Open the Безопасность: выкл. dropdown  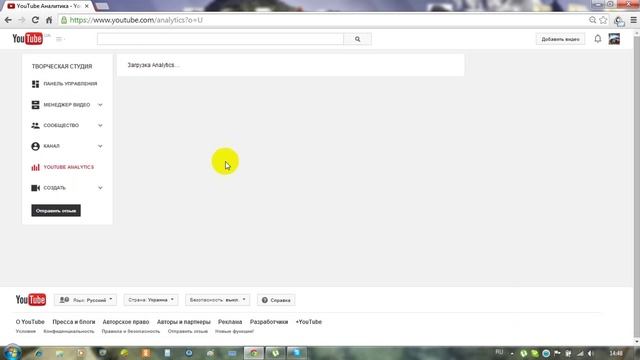tap(217, 300)
